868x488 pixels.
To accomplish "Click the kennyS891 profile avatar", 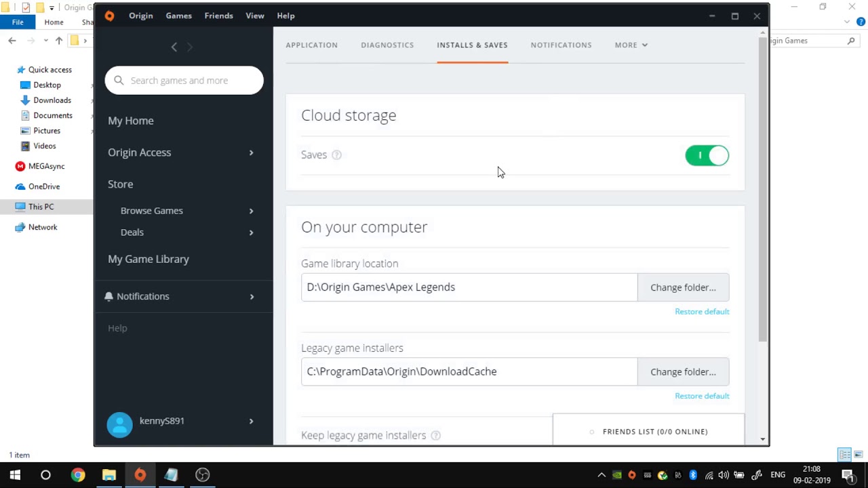I will pos(120,424).
